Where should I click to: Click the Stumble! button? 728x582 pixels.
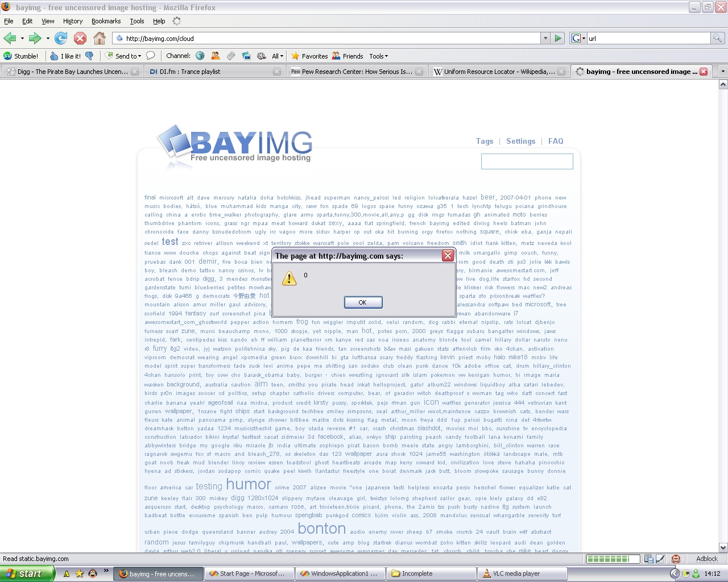point(21,56)
